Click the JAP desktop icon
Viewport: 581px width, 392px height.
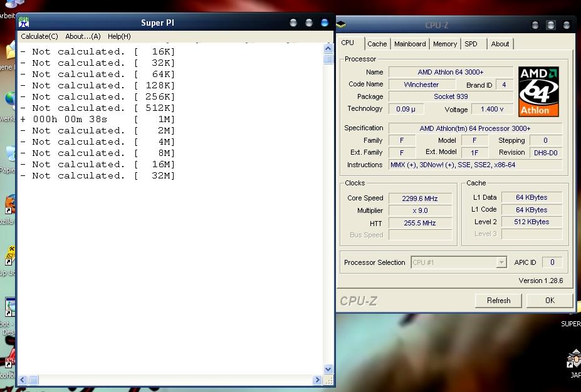[574, 359]
